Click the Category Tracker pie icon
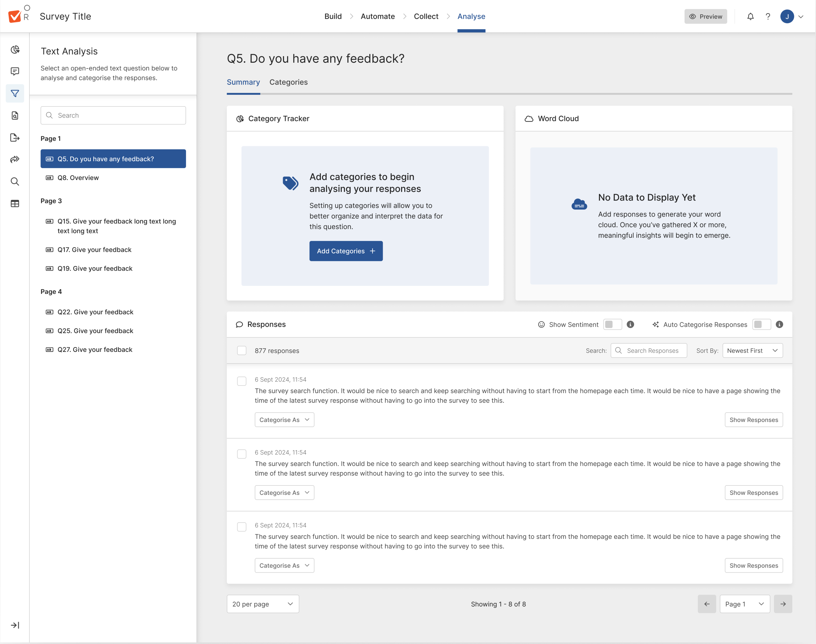Image resolution: width=816 pixels, height=644 pixels. click(x=239, y=119)
